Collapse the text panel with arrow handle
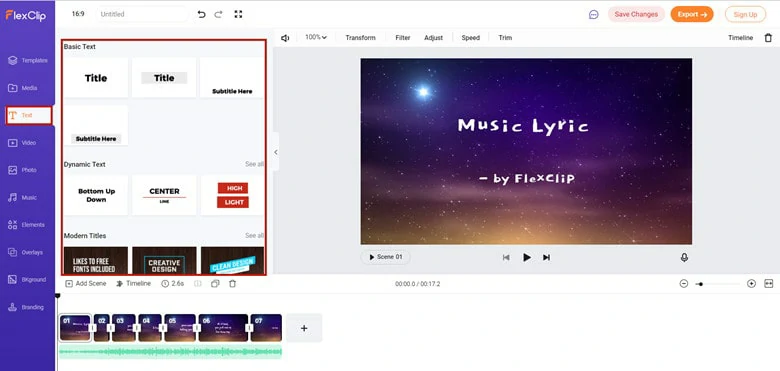 click(x=276, y=152)
